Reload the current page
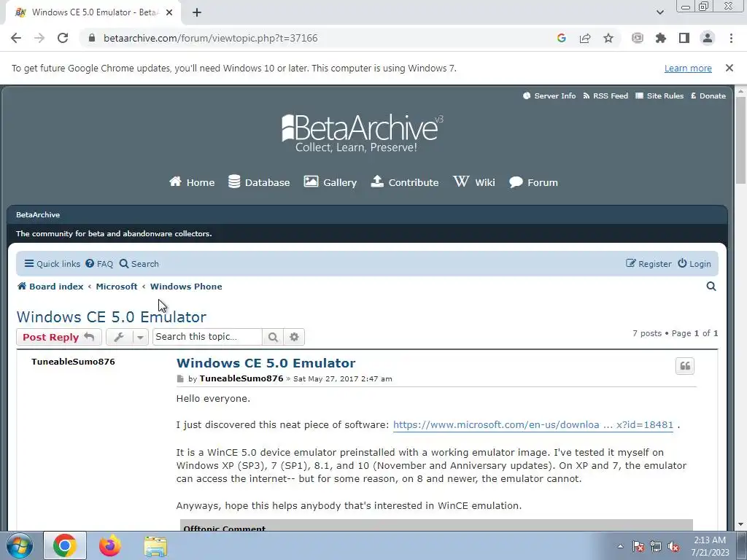Viewport: 747px width, 560px height. pos(63,38)
